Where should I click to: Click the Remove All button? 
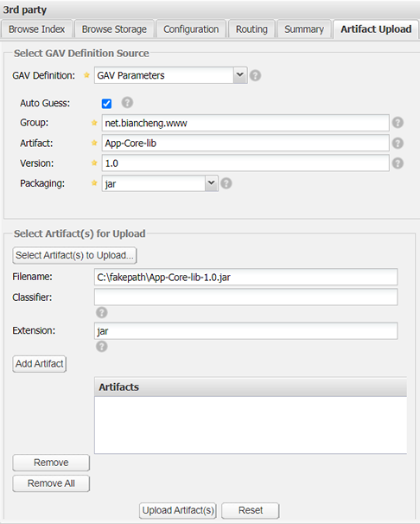pos(51,483)
